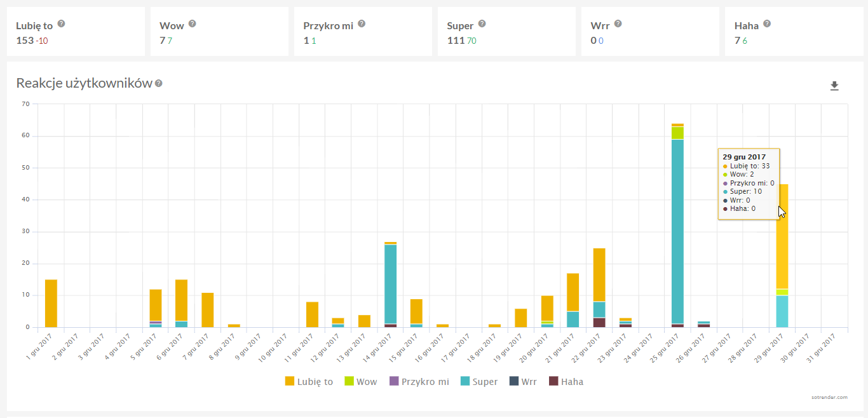The width and height of the screenshot is (868, 418).
Task: Click help icon beside Reakcje użytkowników heading
Action: click(x=159, y=83)
